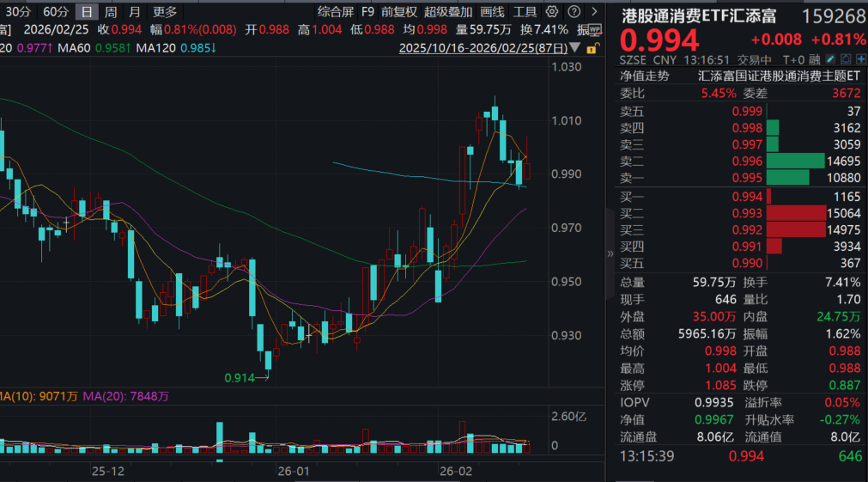Click the 画线 drawing button
The image size is (868, 482).
pos(492,11)
